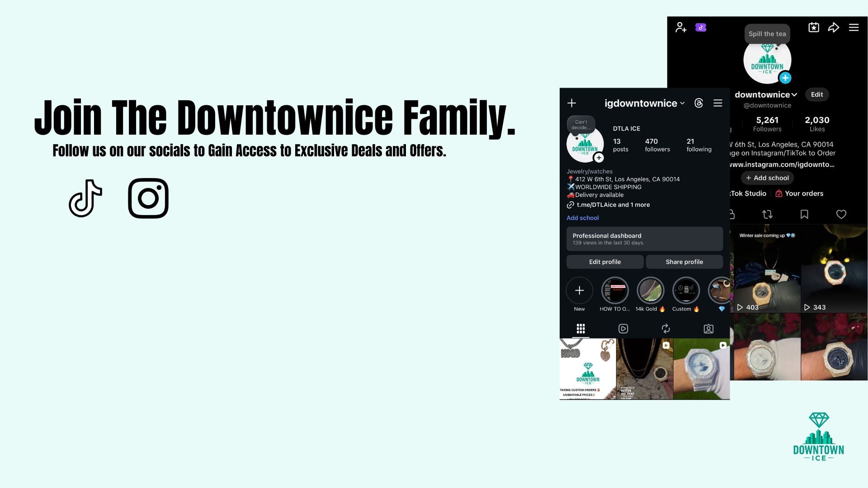Open TikTok reposts tab icon
Image resolution: width=868 pixels, height=488 pixels.
point(767,215)
